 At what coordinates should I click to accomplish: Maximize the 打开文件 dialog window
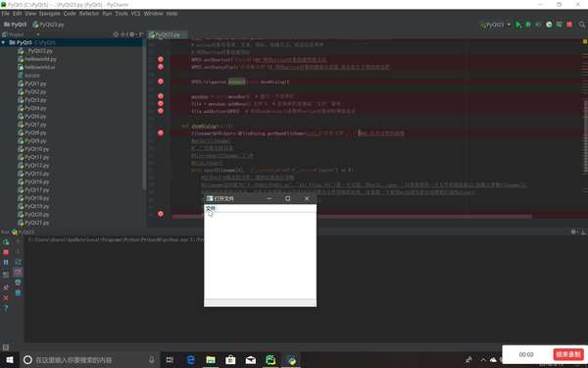[x=287, y=198]
